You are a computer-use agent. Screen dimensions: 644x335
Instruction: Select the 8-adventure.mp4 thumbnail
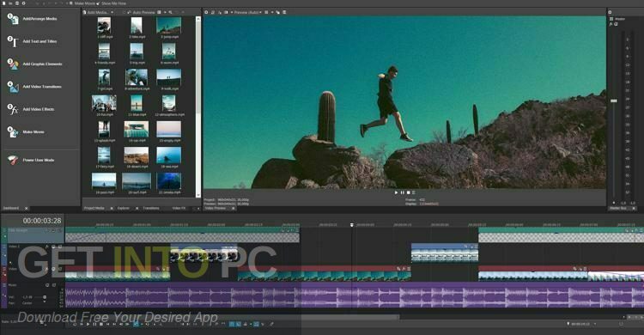tap(137, 77)
